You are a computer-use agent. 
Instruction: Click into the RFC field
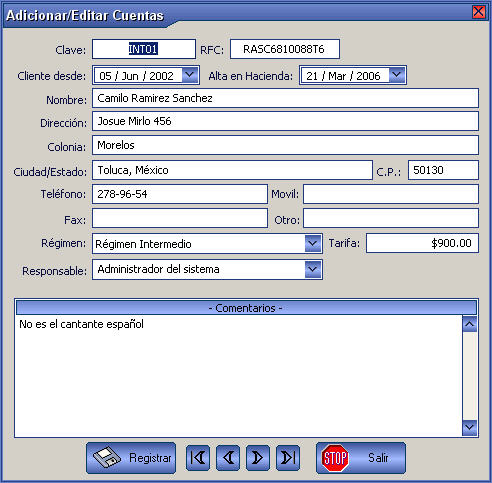pos(285,49)
